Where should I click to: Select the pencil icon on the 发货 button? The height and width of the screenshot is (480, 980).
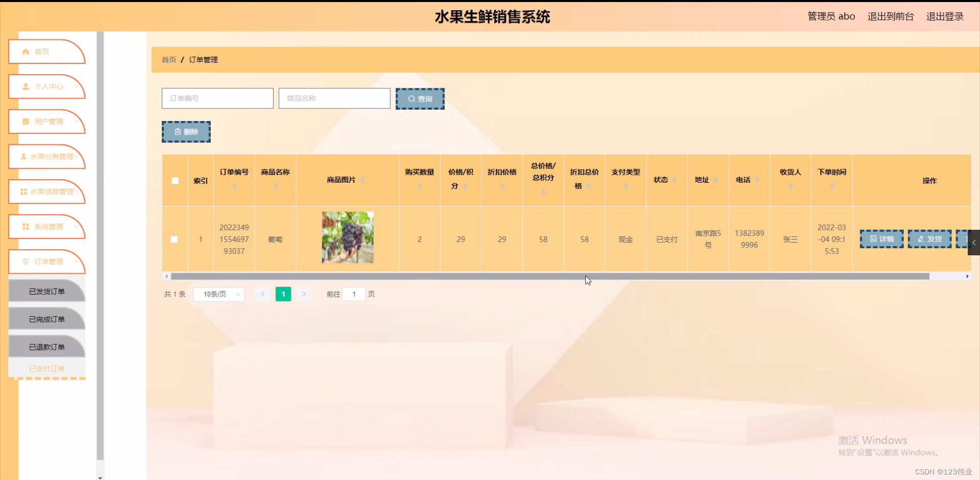tap(921, 238)
